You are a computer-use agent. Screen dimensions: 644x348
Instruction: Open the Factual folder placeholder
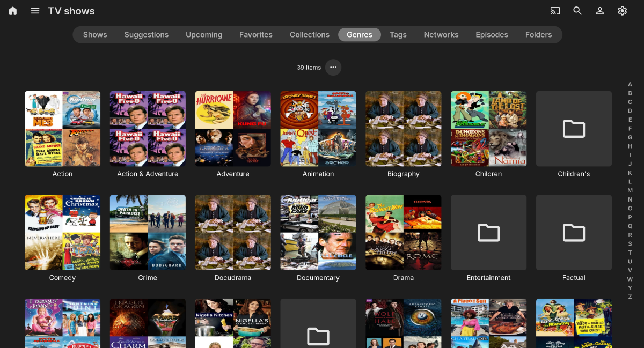click(574, 232)
